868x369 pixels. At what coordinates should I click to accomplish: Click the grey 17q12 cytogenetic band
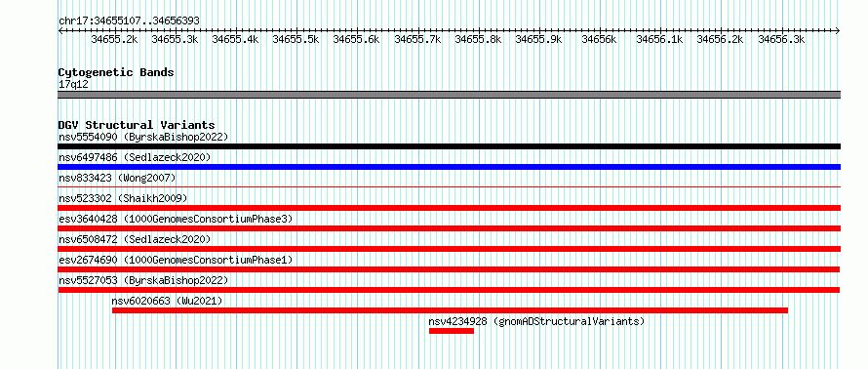coord(449,95)
